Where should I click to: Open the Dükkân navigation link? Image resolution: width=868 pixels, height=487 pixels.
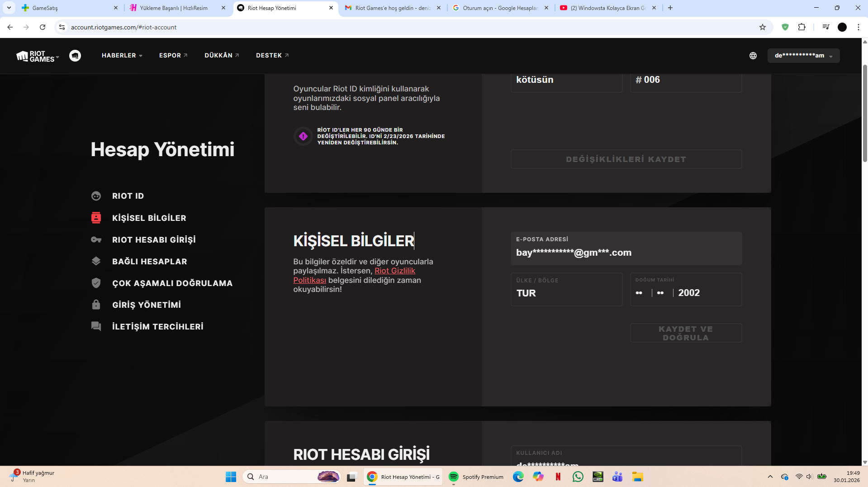[222, 56]
